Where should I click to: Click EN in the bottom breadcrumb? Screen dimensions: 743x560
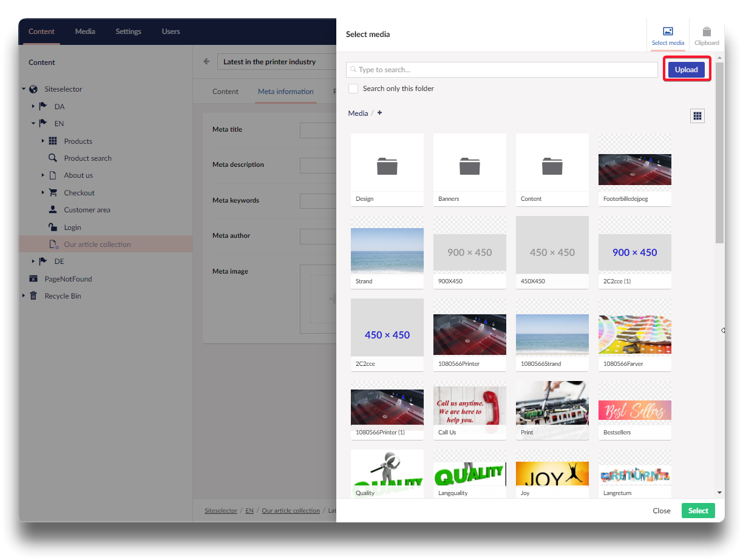click(x=249, y=511)
